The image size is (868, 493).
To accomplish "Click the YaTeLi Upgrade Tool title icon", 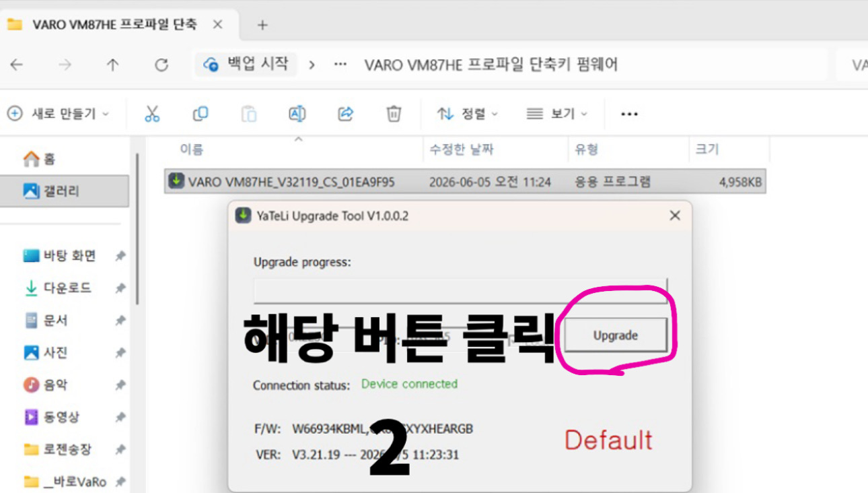I will [243, 216].
